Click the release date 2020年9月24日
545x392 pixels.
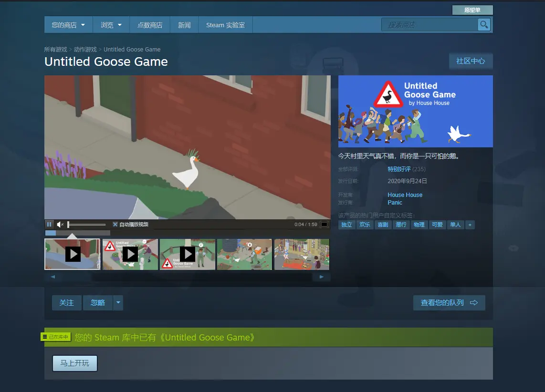point(407,181)
